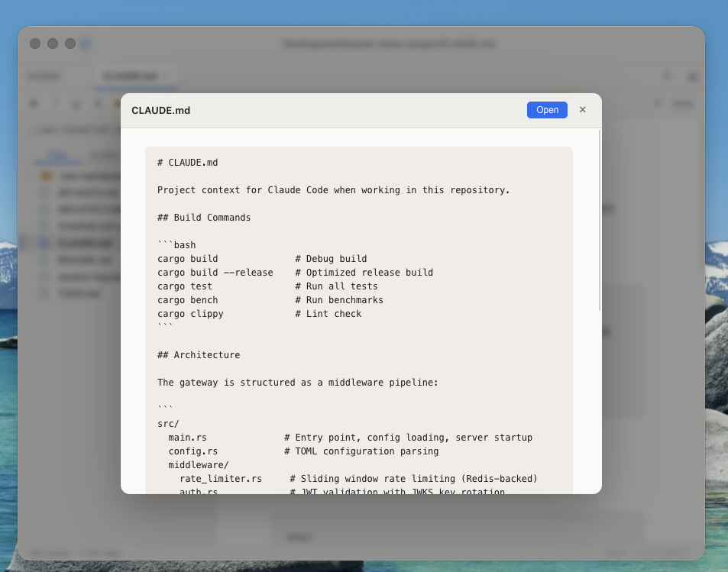Click the 'cargo clippy' command

tap(190, 314)
